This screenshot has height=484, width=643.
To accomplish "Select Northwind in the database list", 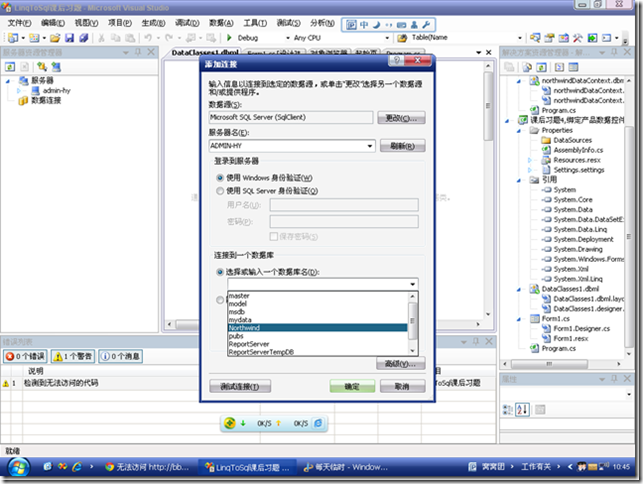I will (x=317, y=328).
